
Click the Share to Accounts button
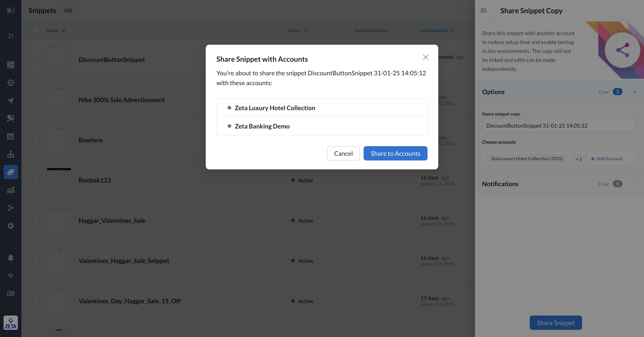(x=395, y=153)
